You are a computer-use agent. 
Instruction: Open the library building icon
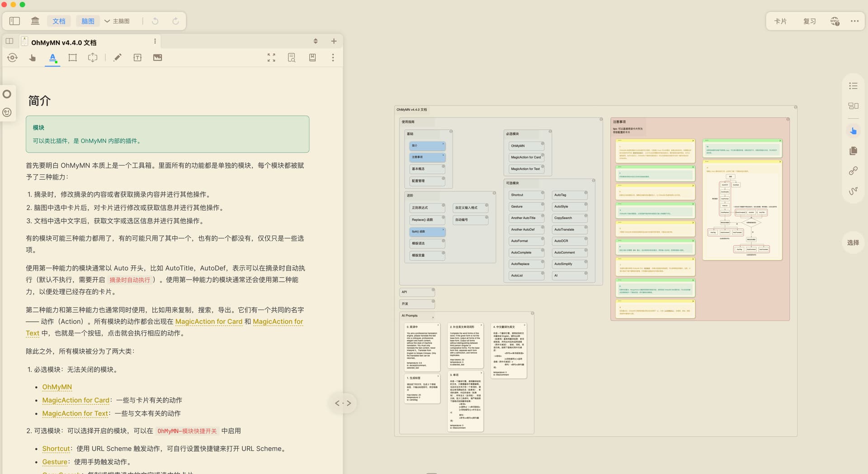pyautogui.click(x=35, y=21)
